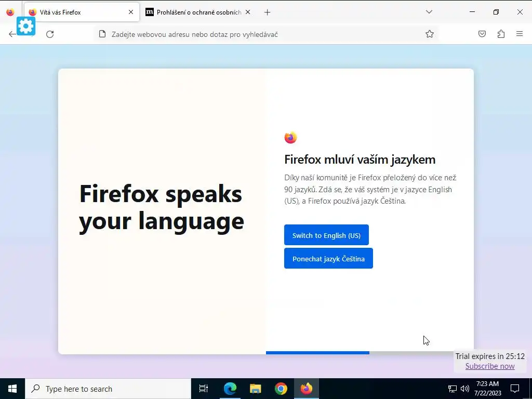Restore down the Firefox window
Viewport: 532px width, 399px height.
point(496,12)
